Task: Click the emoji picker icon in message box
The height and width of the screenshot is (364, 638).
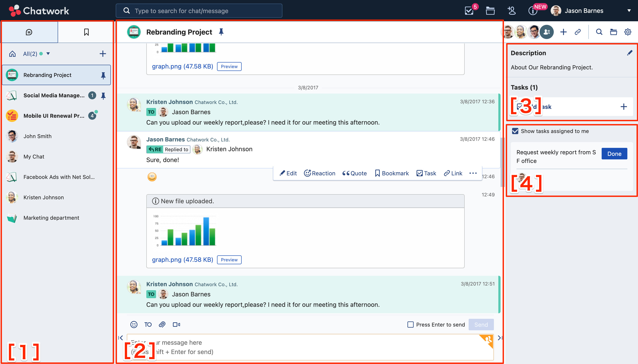Action: [134, 324]
